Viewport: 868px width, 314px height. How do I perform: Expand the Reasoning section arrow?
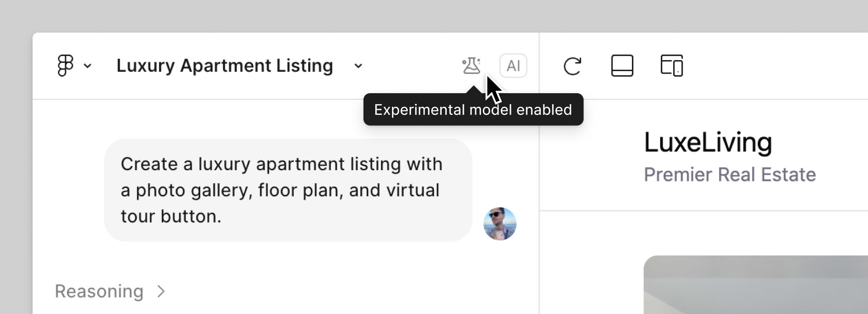(161, 291)
